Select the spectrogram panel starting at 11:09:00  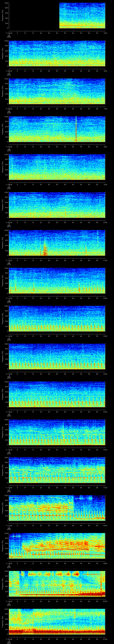tap(57, 205)
